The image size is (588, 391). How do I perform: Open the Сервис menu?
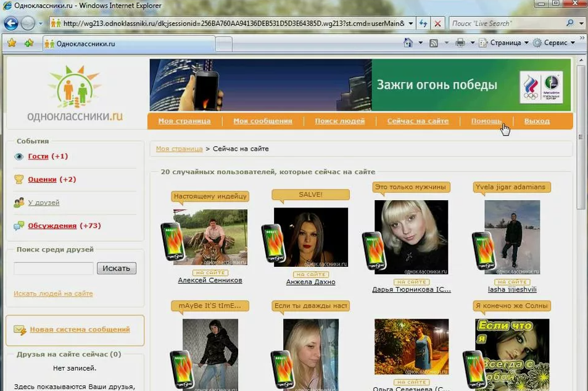click(x=554, y=43)
